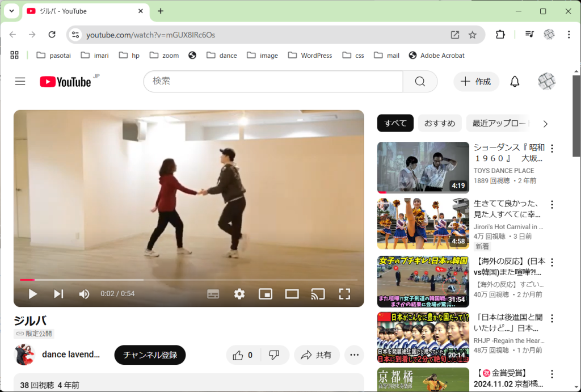Viewport: 581px width, 392px height.
Task: Open the YouTube guide hamburger menu
Action: click(20, 81)
